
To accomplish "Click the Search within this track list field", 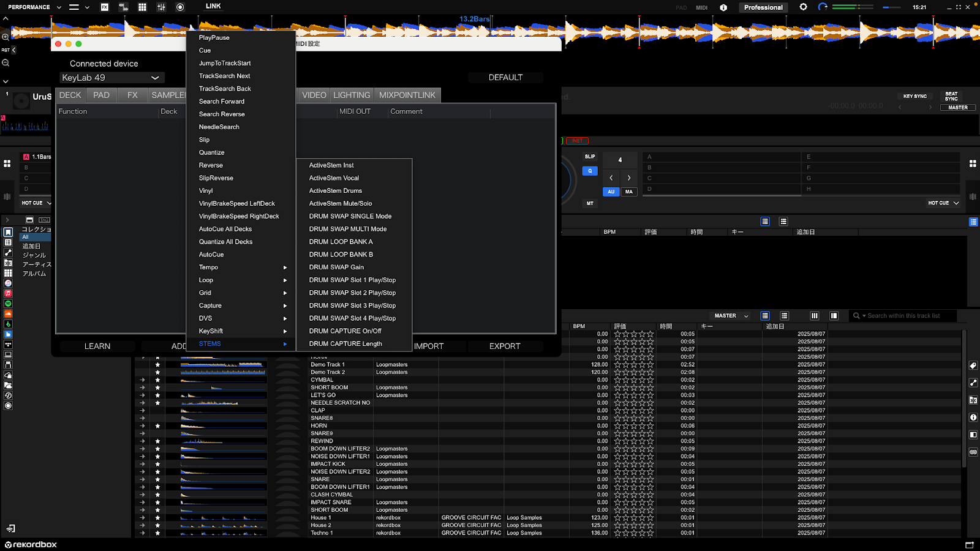I will (x=903, y=316).
